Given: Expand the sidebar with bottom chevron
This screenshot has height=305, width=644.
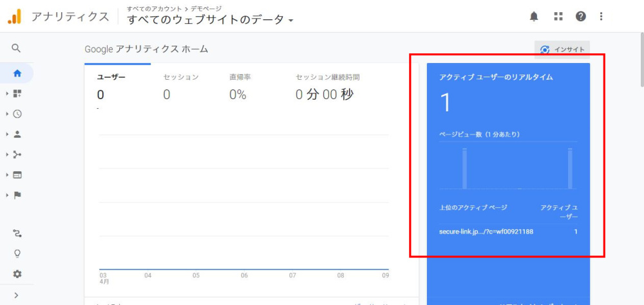Looking at the screenshot, I should (17, 295).
